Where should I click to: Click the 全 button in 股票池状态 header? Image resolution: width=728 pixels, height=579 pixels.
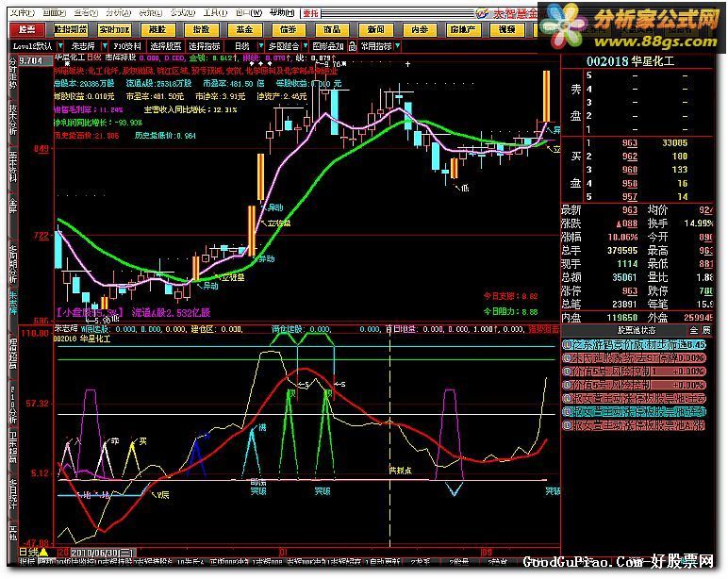tap(694, 330)
